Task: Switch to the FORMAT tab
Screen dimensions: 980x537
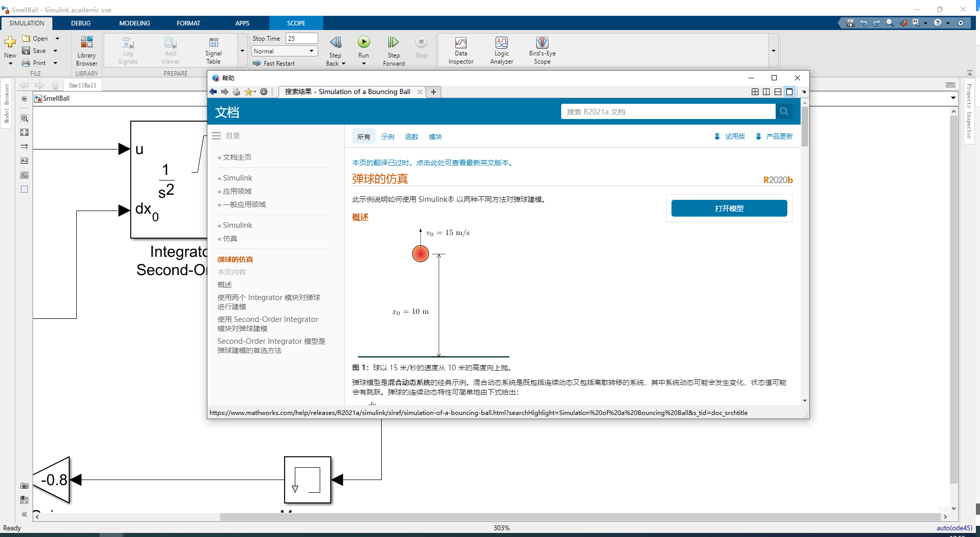Action: tap(188, 23)
